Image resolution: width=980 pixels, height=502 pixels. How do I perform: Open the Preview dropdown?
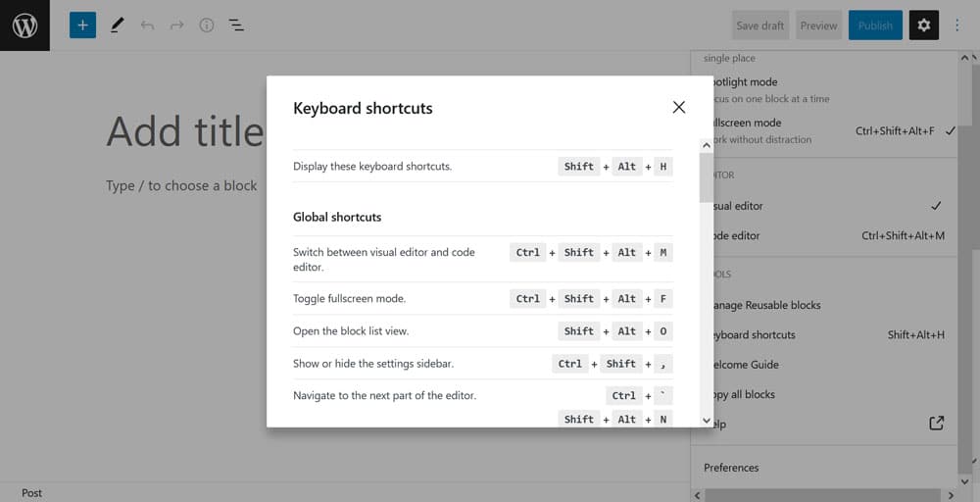(x=818, y=25)
